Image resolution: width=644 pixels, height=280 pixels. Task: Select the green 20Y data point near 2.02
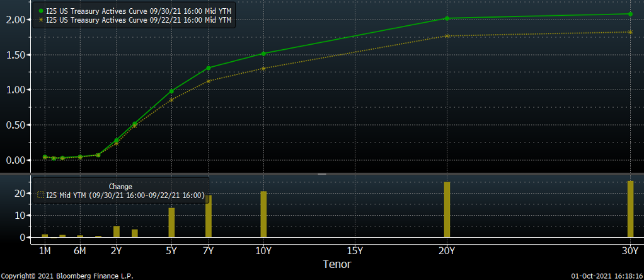(x=447, y=18)
